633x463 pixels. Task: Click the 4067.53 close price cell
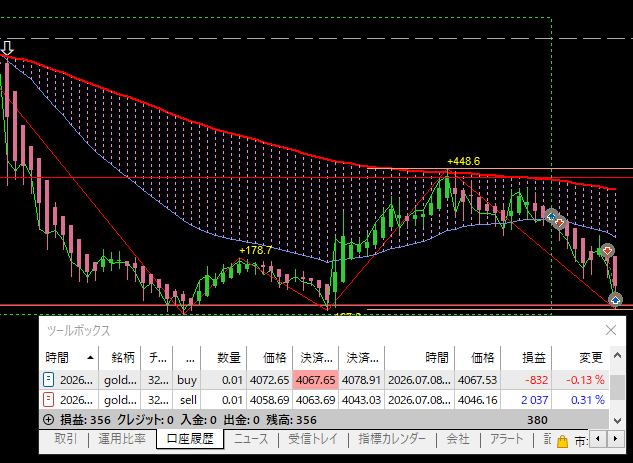[478, 380]
